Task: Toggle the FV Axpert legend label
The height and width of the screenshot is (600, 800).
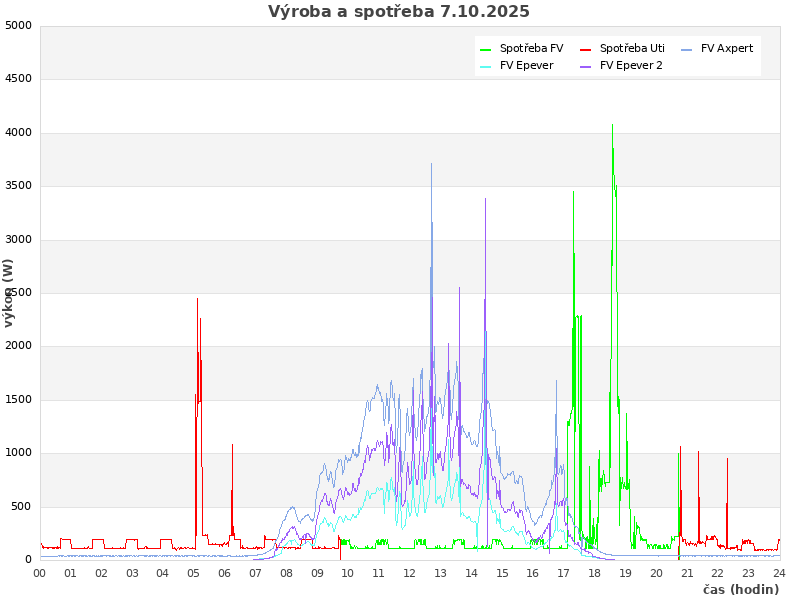Action: 727,48
